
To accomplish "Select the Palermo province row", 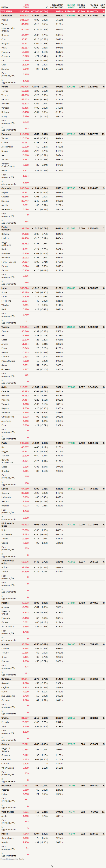I will click(53, 396).
